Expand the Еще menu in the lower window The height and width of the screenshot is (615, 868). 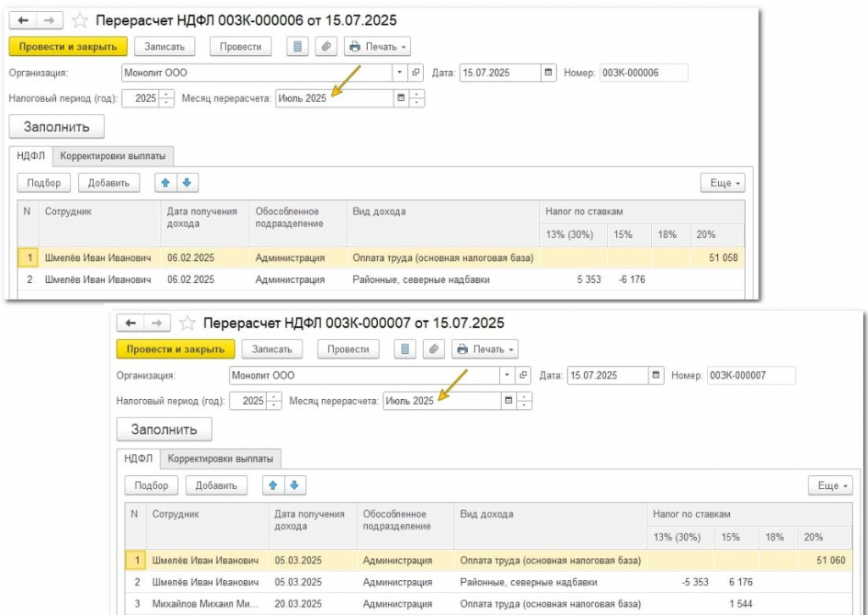coord(830,485)
